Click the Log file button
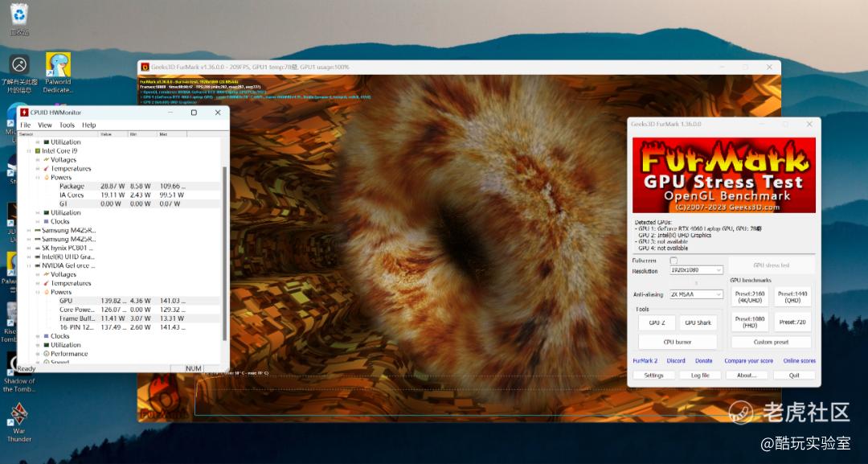This screenshot has width=868, height=464. [700, 376]
